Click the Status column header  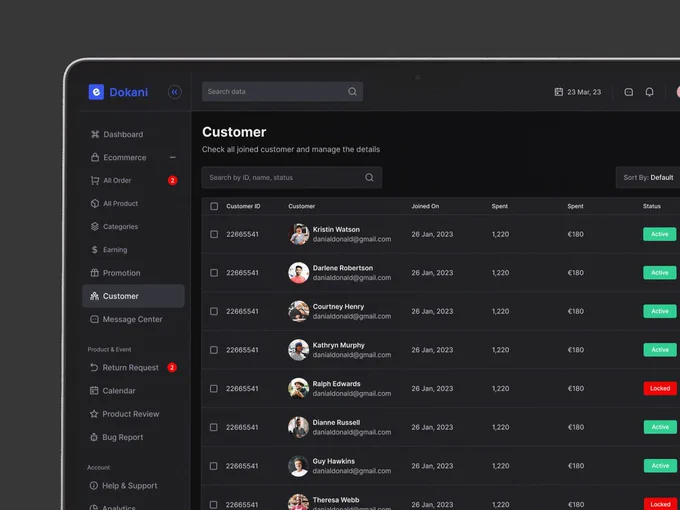[x=652, y=206]
